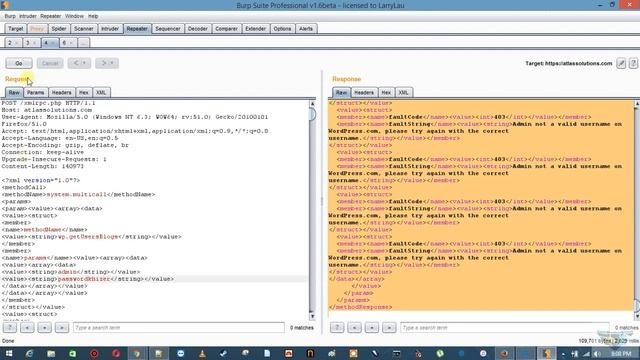This screenshot has width=640, height=360.
Task: Open response Headers view tab
Action: coord(364,93)
